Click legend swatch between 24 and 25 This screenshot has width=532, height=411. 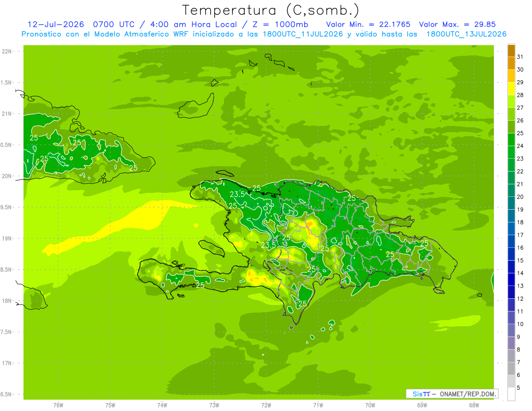tap(511, 140)
